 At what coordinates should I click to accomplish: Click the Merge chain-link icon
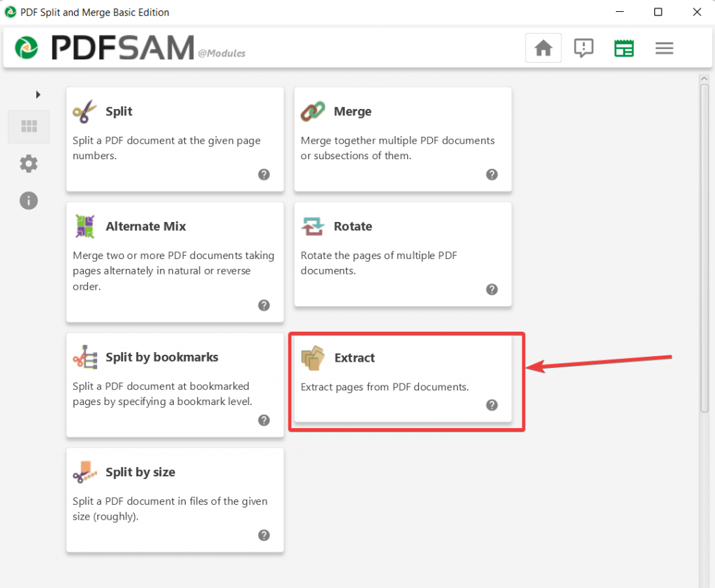click(x=313, y=111)
